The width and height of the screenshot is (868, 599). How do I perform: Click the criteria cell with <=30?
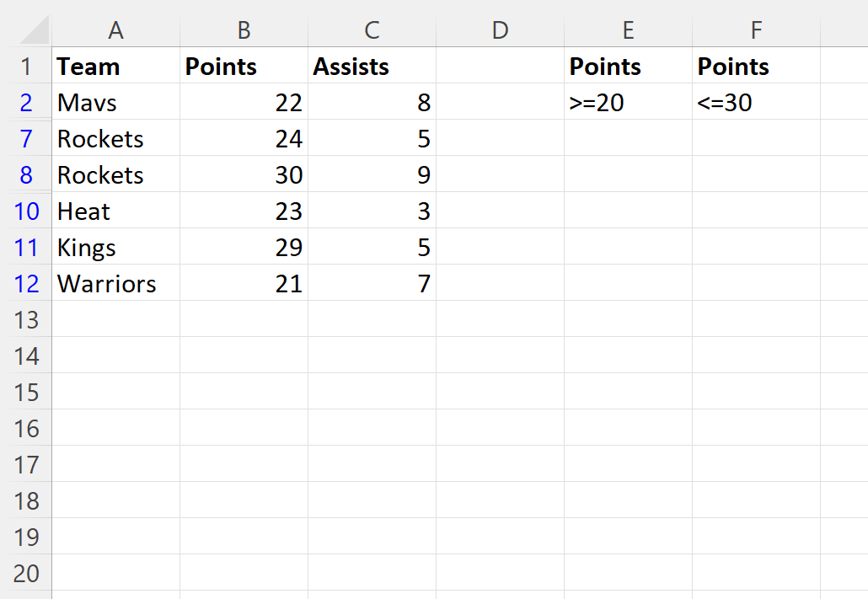tap(756, 103)
